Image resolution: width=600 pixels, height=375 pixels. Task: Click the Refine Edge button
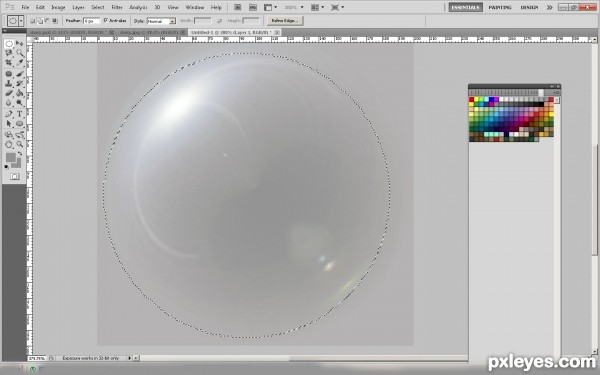tap(285, 21)
